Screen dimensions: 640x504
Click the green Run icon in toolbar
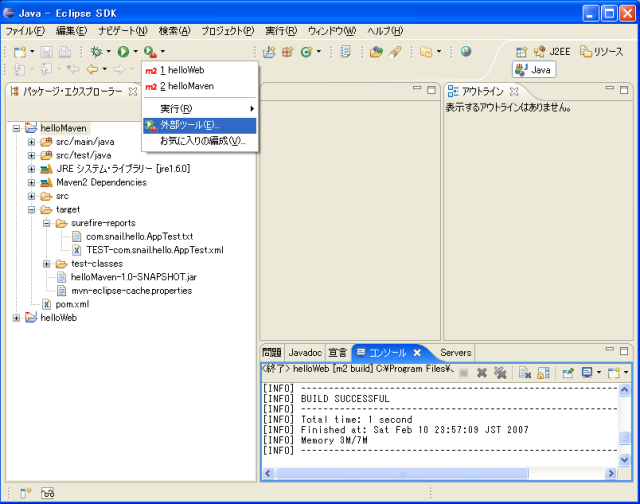click(123, 51)
